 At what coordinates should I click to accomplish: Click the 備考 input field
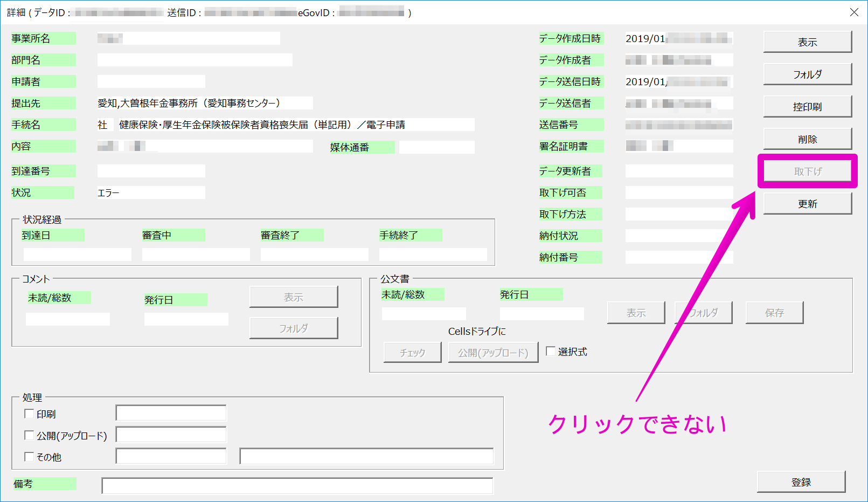point(297,485)
